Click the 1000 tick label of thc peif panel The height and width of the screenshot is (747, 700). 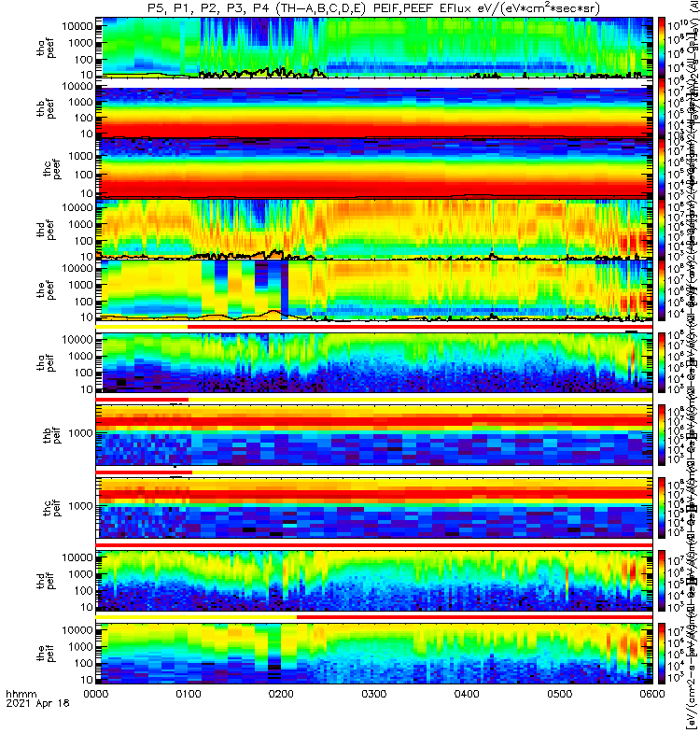point(80,506)
